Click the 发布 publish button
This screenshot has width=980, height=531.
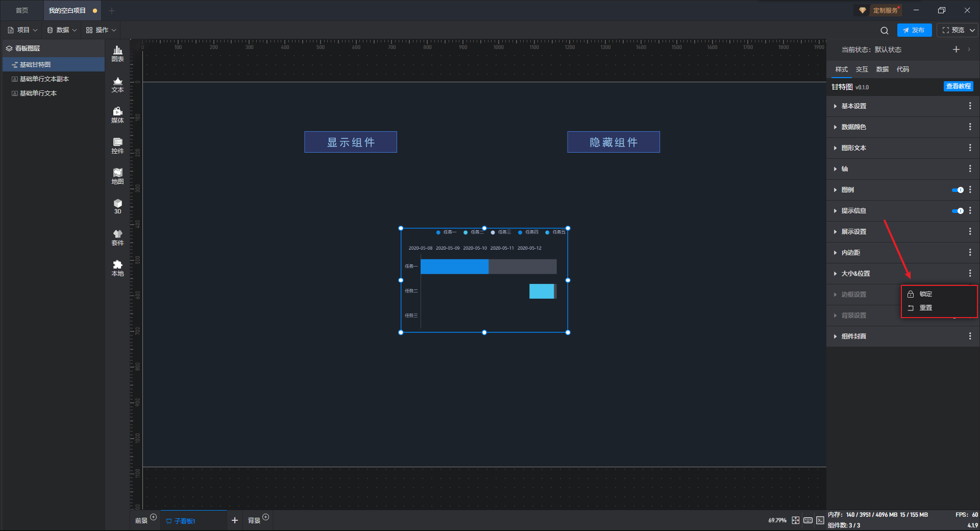(914, 30)
